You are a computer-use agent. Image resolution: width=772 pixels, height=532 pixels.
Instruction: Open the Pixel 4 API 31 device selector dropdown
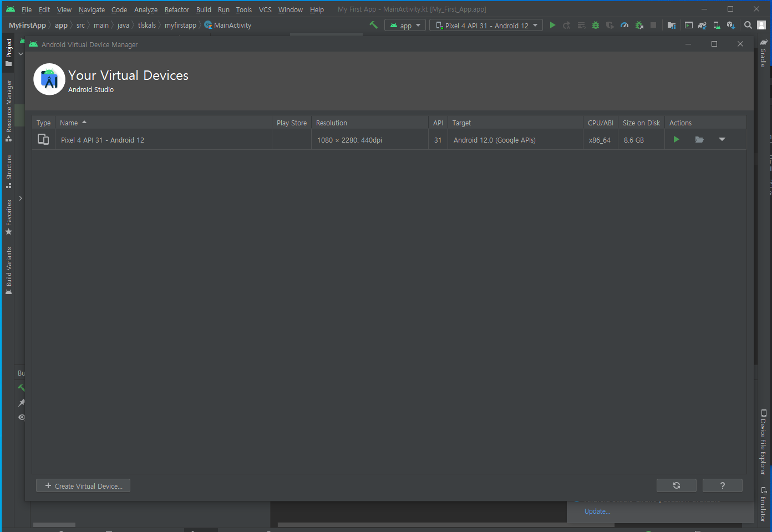486,26
